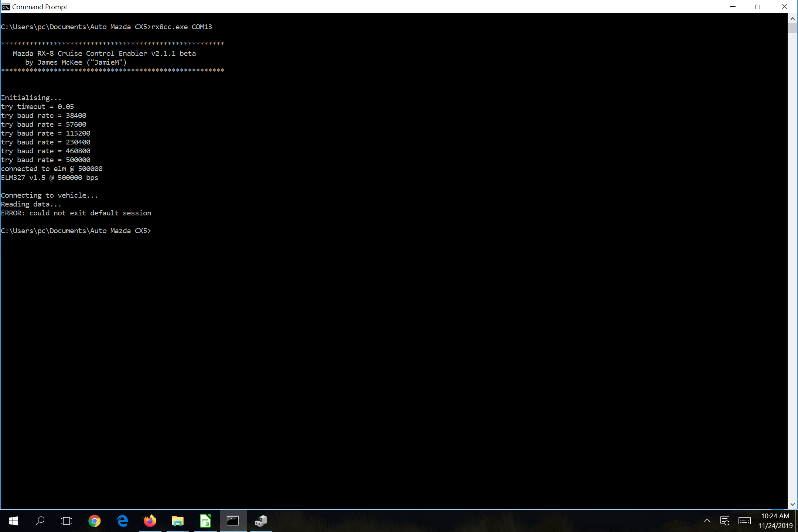Launch Microsoft Edge from the taskbar

(122, 521)
